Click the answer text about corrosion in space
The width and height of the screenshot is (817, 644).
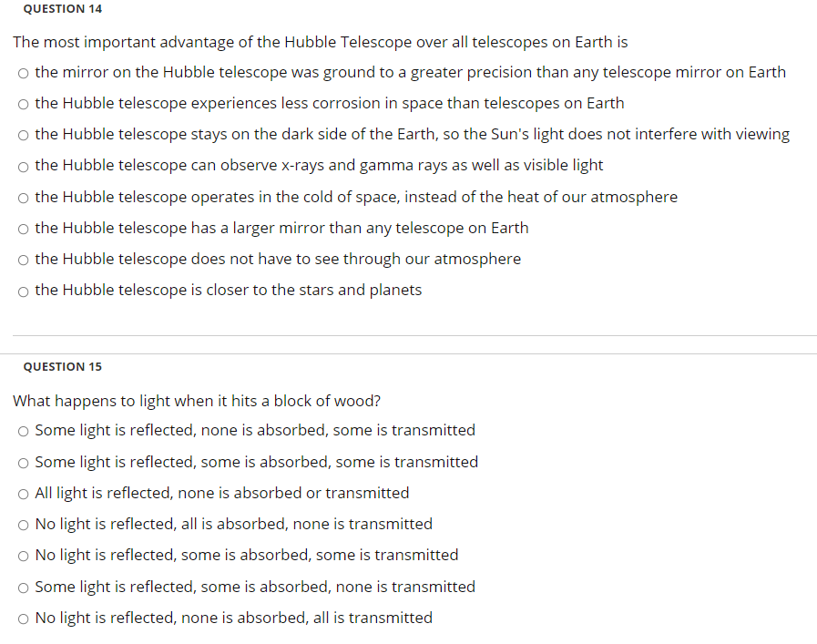point(330,103)
